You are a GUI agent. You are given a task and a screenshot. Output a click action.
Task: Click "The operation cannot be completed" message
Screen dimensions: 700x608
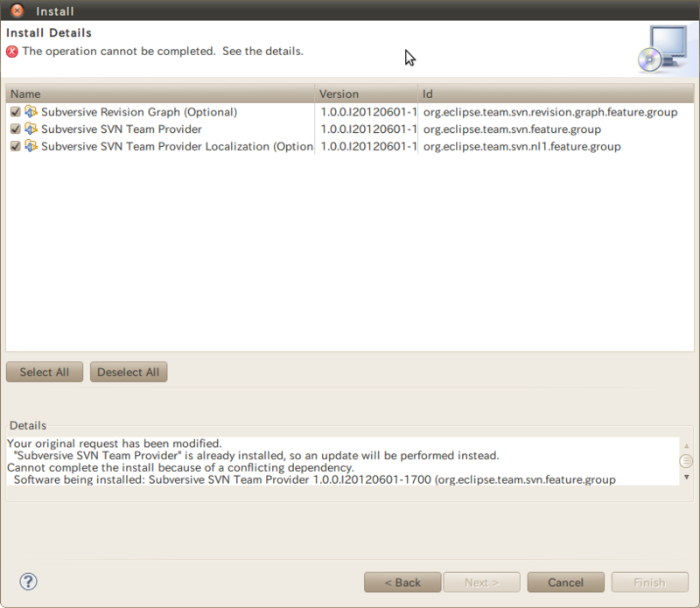click(x=163, y=52)
